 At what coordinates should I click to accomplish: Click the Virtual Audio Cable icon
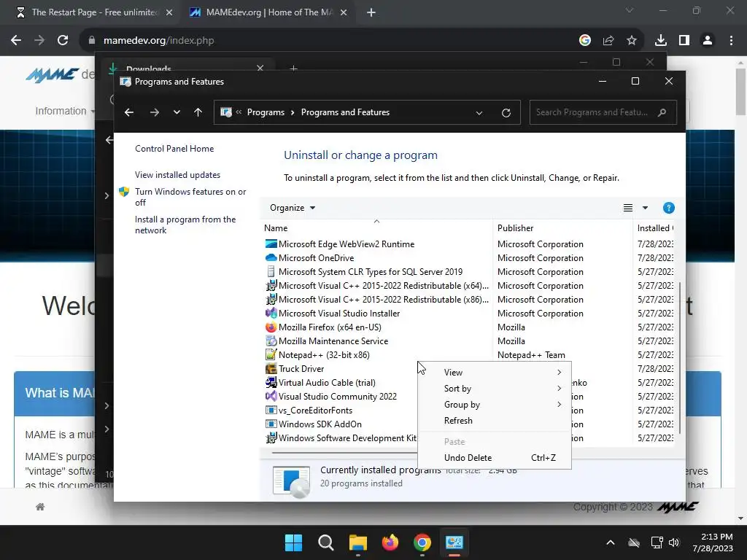[x=271, y=382]
